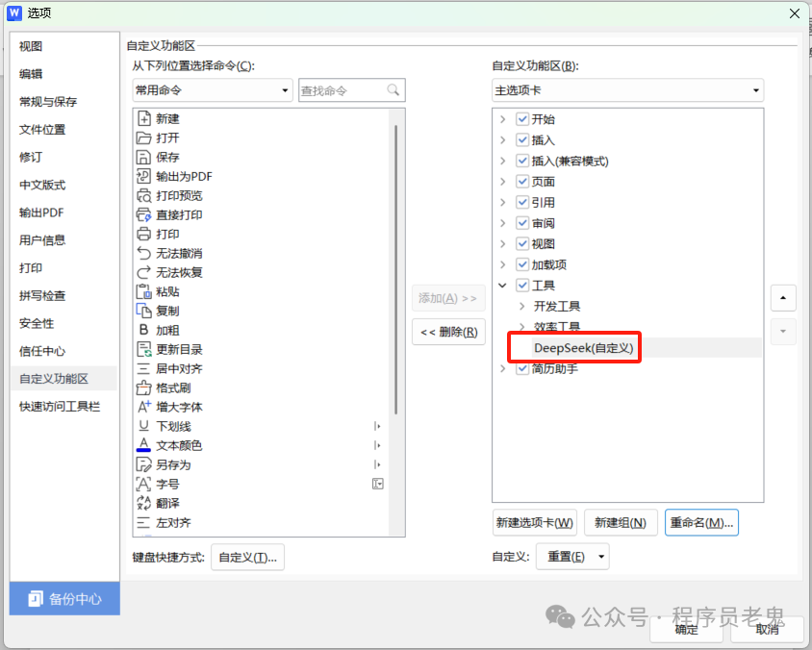The width and height of the screenshot is (812, 650).
Task: Click the 删除 button
Action: click(x=448, y=332)
